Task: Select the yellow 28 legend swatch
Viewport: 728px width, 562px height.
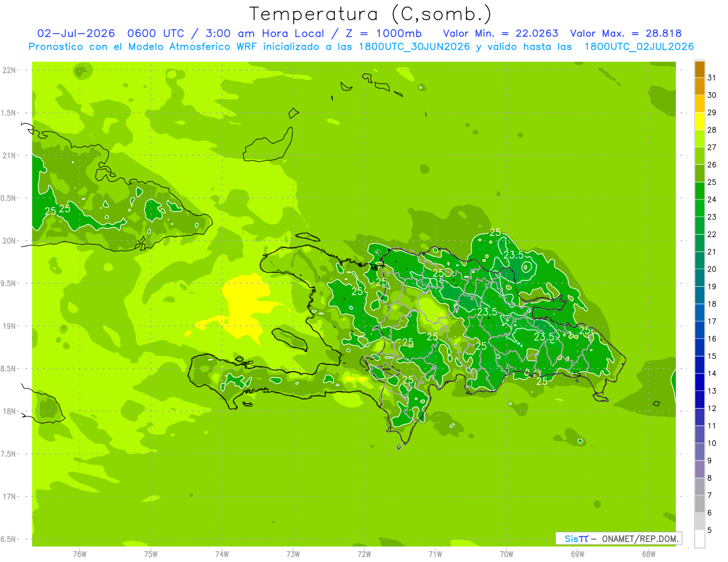Action: click(699, 122)
